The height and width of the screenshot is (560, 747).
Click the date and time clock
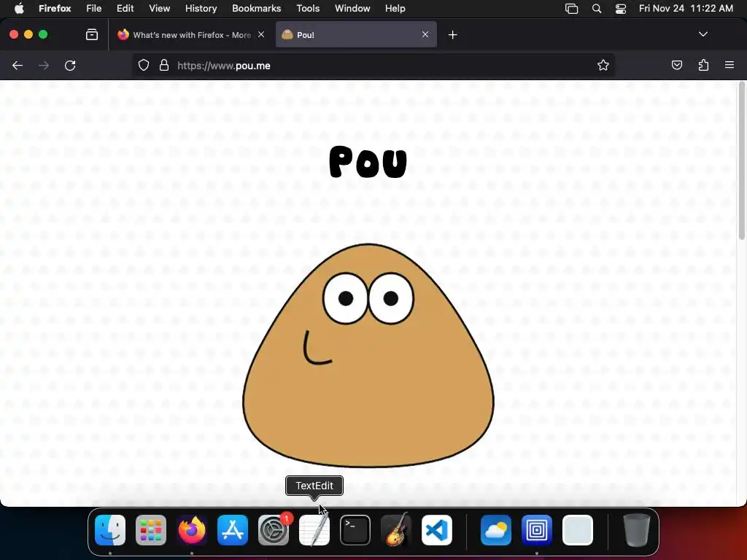pos(686,8)
